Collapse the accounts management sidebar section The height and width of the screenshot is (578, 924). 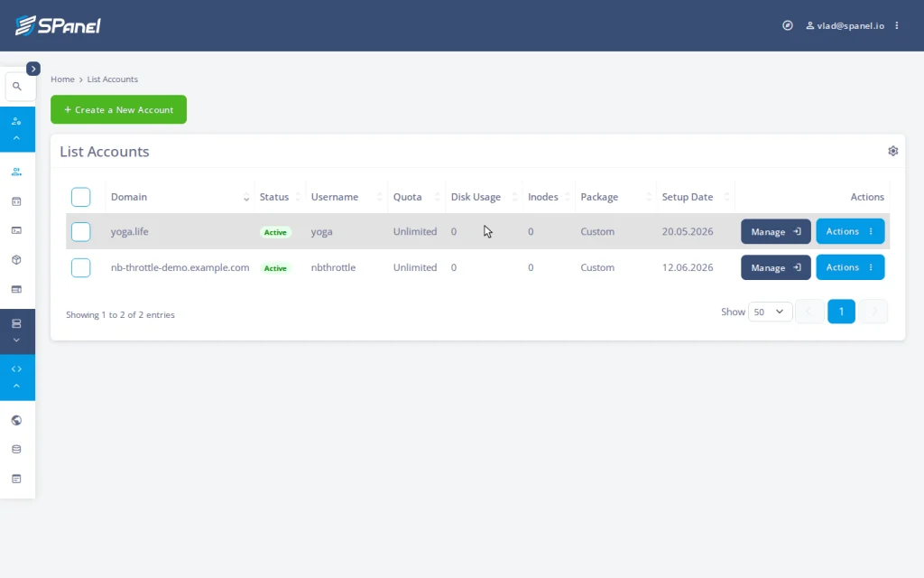17,129
